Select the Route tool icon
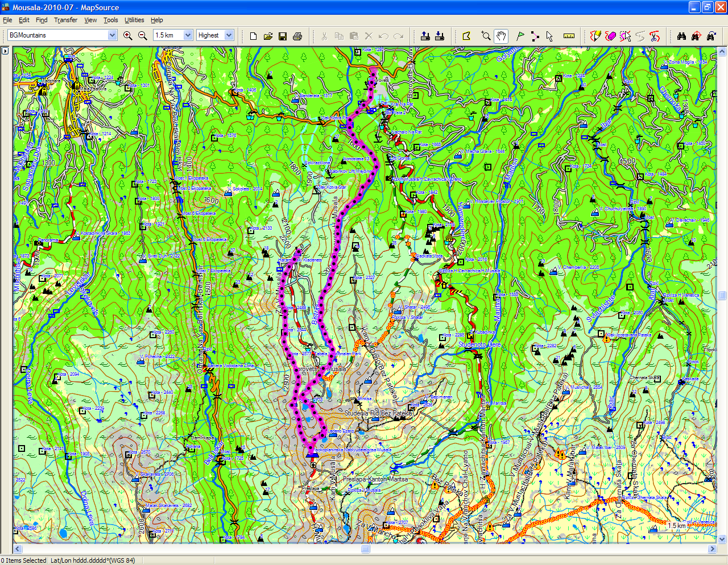Image resolution: width=728 pixels, height=565 pixels. click(535, 36)
